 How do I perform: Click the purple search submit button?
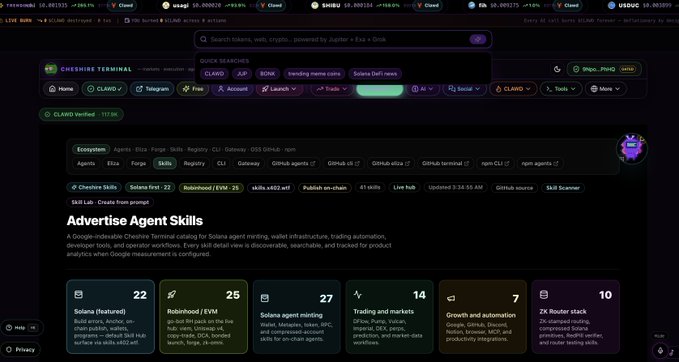(x=478, y=39)
